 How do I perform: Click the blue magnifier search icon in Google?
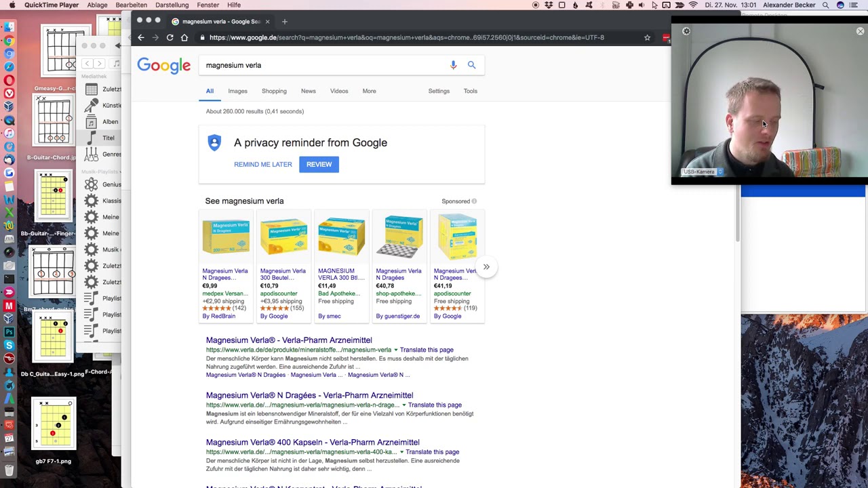(x=471, y=65)
